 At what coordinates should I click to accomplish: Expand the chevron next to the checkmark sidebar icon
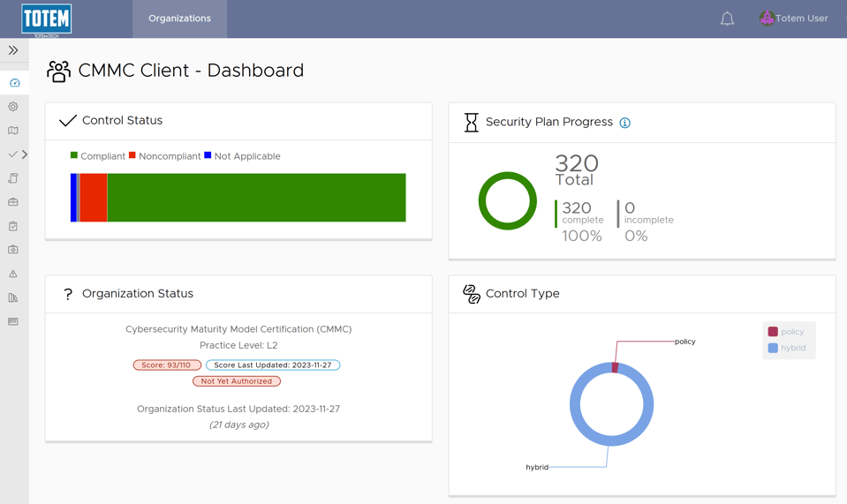click(x=25, y=154)
